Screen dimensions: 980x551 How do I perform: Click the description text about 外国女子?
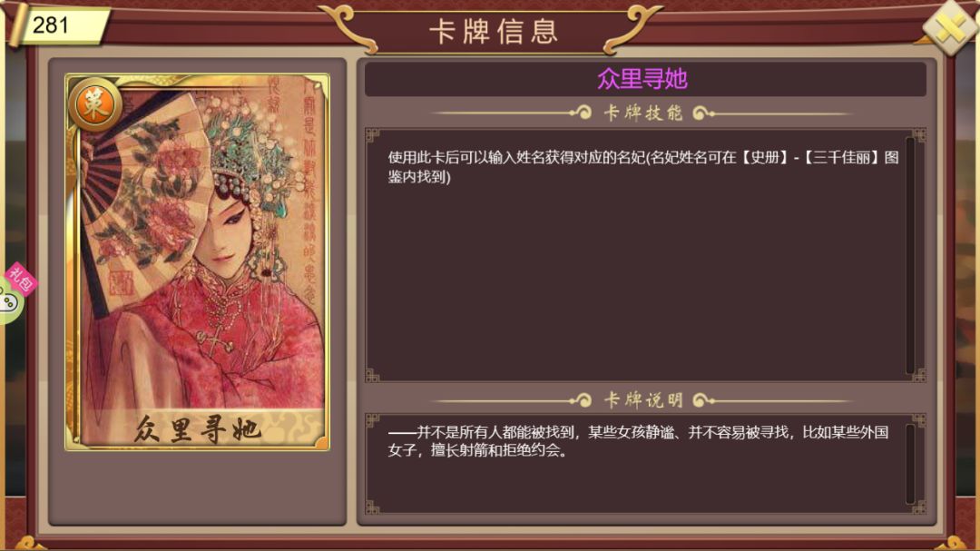638,441
